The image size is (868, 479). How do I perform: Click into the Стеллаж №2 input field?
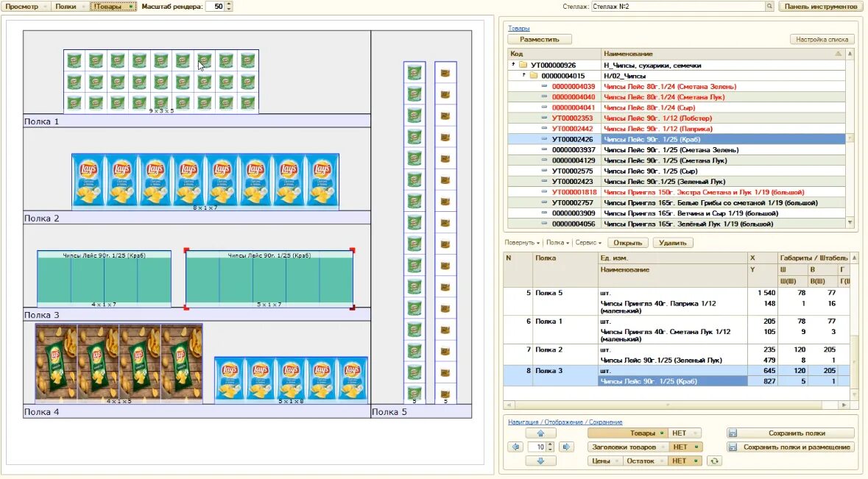678,6
